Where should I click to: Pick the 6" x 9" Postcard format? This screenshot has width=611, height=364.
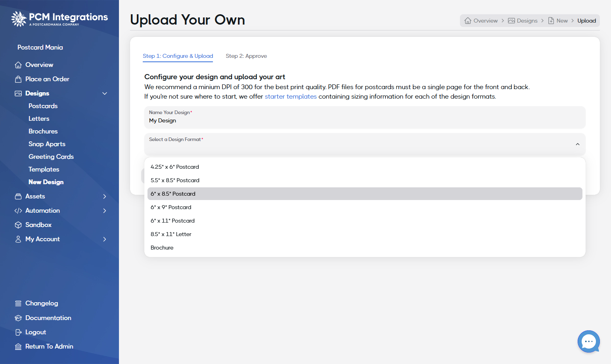[365, 207]
